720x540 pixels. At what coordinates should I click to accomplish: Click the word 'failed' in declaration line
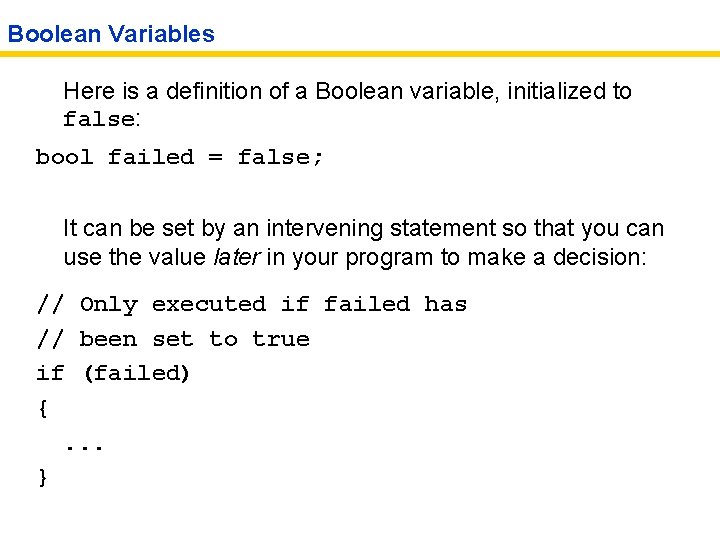tap(151, 157)
